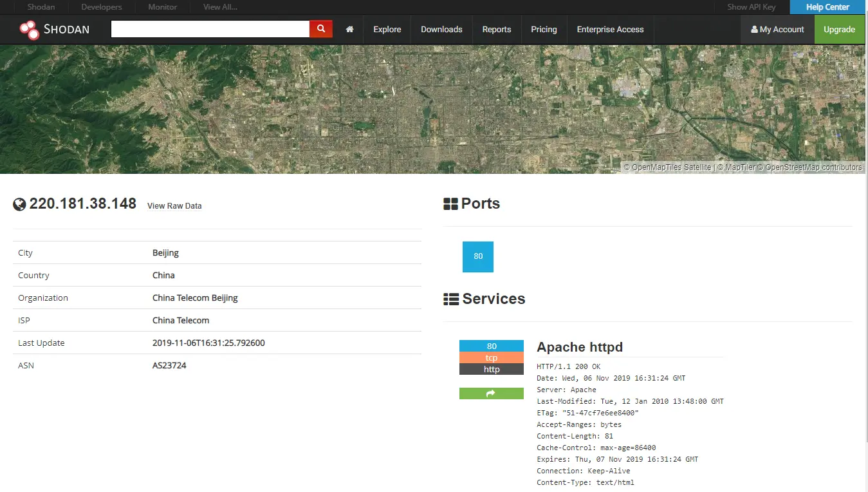Click the IP address 220.181.38.148 heading
This screenshot has width=868, height=492.
click(x=83, y=204)
